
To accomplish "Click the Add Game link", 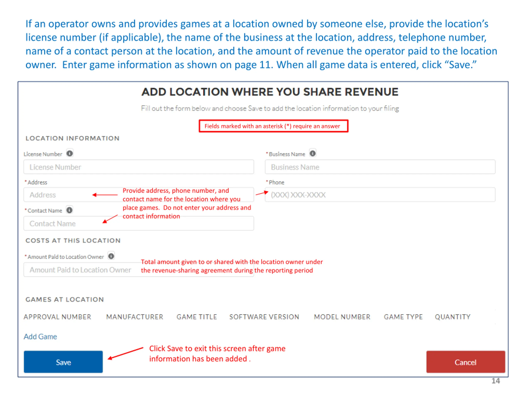I will (40, 336).
